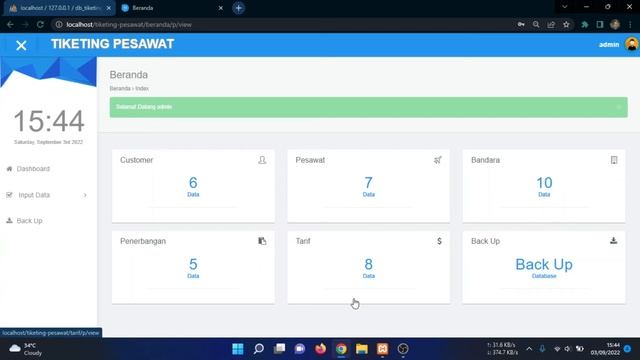Open the Windows Start menu
The image size is (640, 360).
[238, 349]
